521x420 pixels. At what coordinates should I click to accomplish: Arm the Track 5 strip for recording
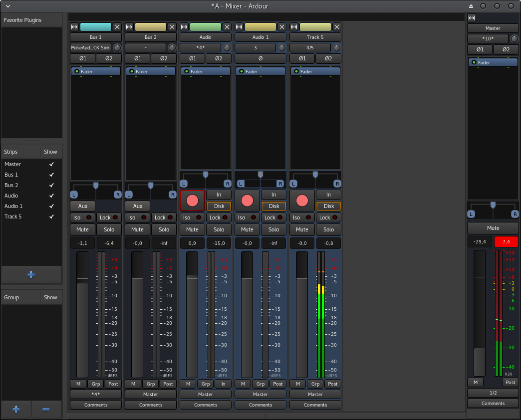coord(302,201)
